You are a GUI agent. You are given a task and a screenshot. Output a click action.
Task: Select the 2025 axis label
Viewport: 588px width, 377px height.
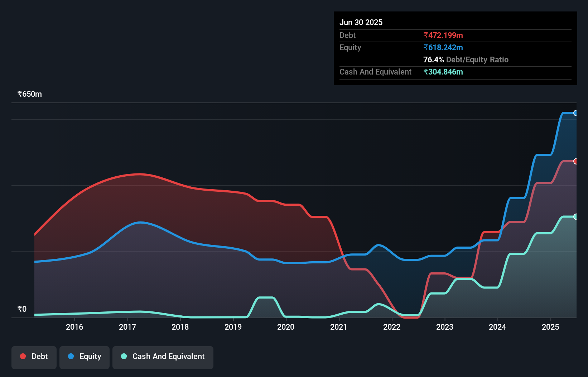pos(551,327)
